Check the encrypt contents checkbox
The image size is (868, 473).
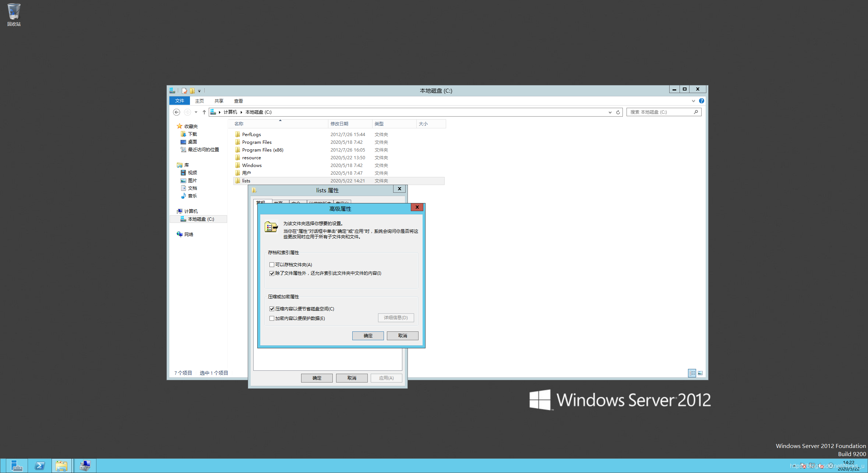click(x=272, y=319)
